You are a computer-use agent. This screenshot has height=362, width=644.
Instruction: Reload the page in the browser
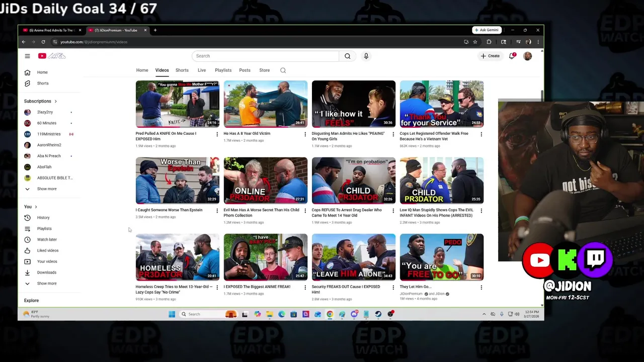(x=43, y=42)
